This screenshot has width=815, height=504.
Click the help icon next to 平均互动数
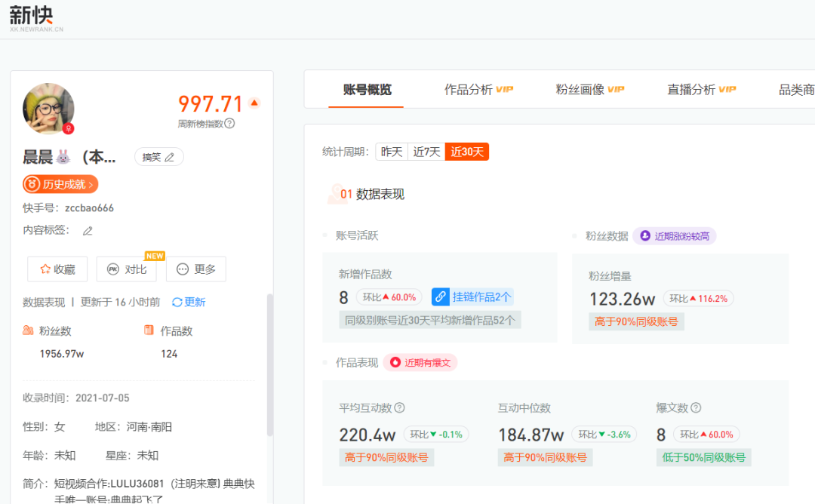coord(400,408)
